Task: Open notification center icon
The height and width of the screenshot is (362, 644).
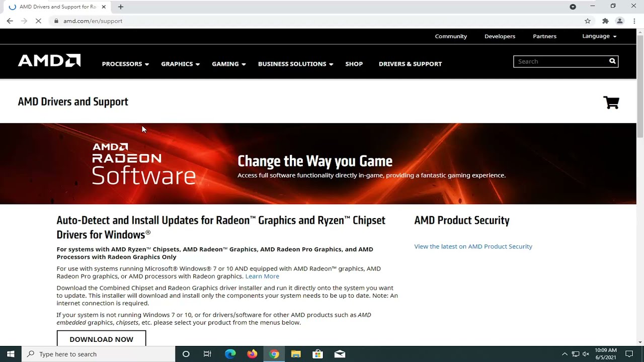Action: coord(629,354)
